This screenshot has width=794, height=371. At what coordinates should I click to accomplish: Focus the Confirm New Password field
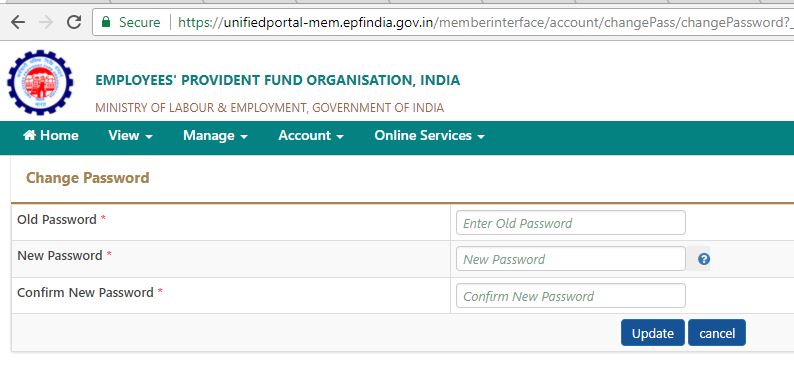571,296
